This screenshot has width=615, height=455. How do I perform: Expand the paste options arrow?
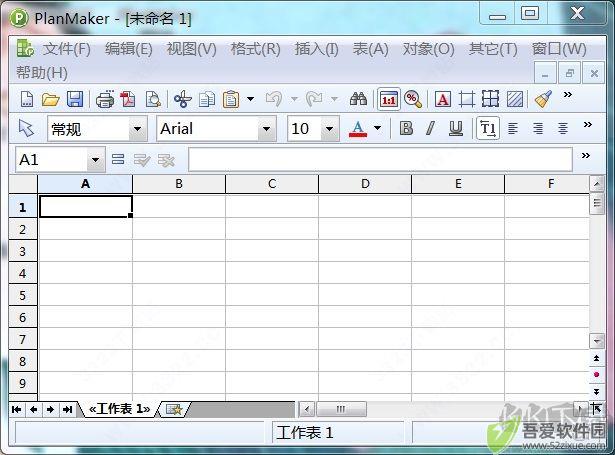(250, 99)
